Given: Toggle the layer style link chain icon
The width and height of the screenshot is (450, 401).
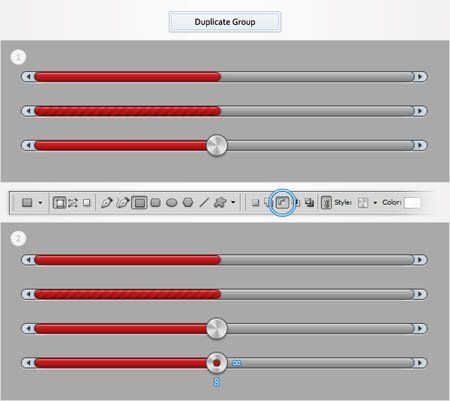Looking at the screenshot, I should [x=326, y=202].
